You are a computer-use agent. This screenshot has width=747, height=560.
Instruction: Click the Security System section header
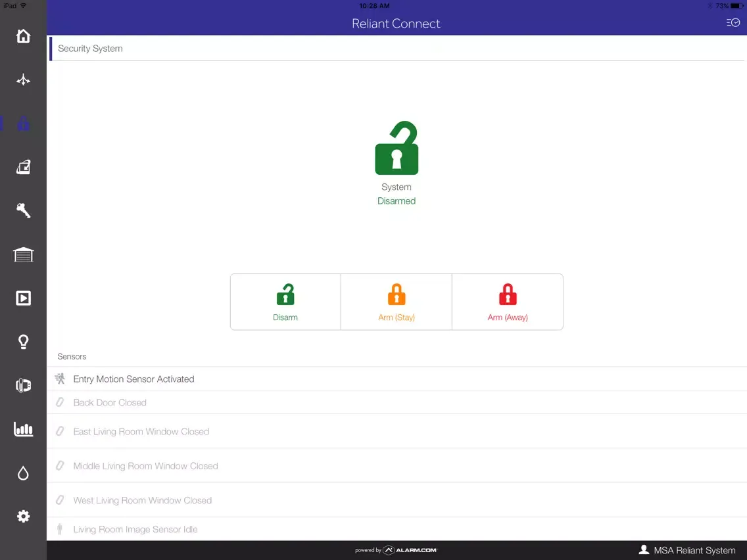tap(90, 49)
